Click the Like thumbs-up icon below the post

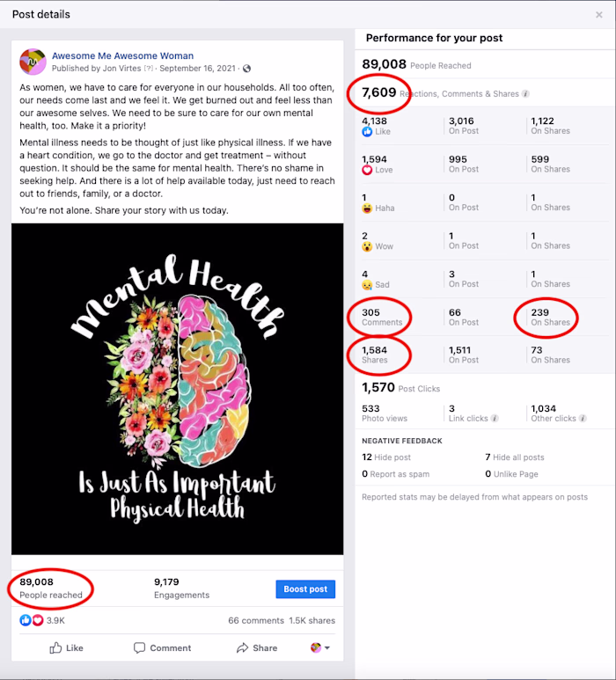click(55, 648)
